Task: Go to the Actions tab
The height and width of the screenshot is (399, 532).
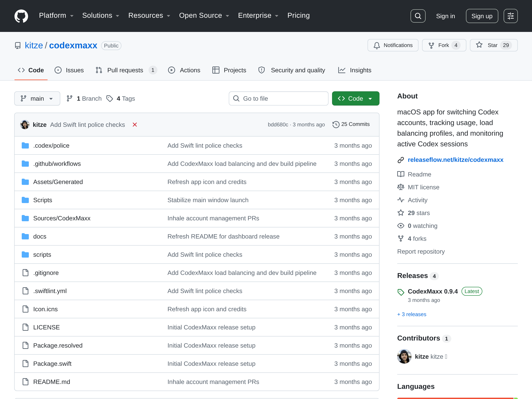Action: click(184, 70)
